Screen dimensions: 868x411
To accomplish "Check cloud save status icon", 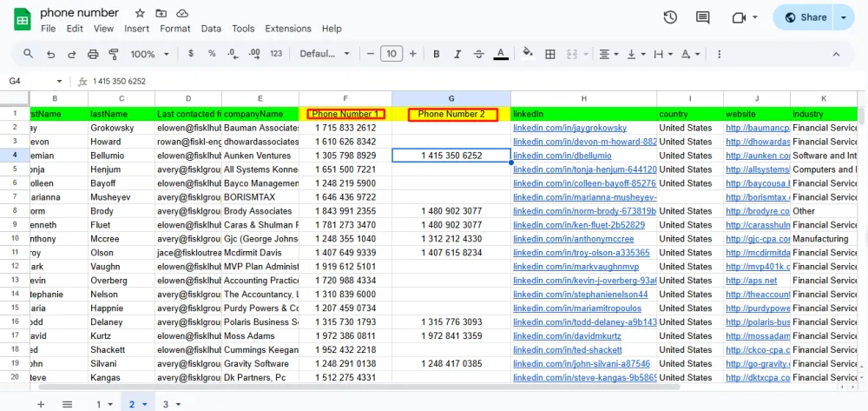I will pos(181,13).
